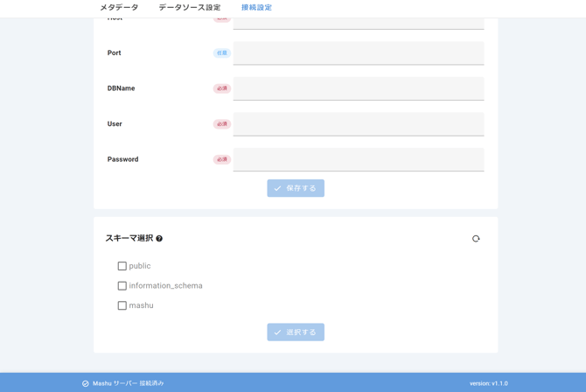Select the User input field
586x392 pixels.
pyautogui.click(x=358, y=124)
